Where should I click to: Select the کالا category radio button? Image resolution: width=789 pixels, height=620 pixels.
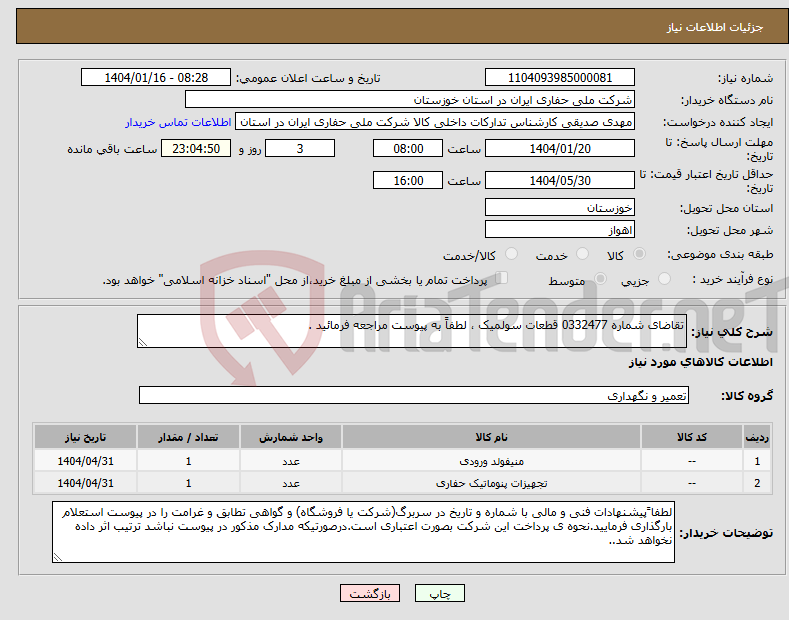pos(639,254)
